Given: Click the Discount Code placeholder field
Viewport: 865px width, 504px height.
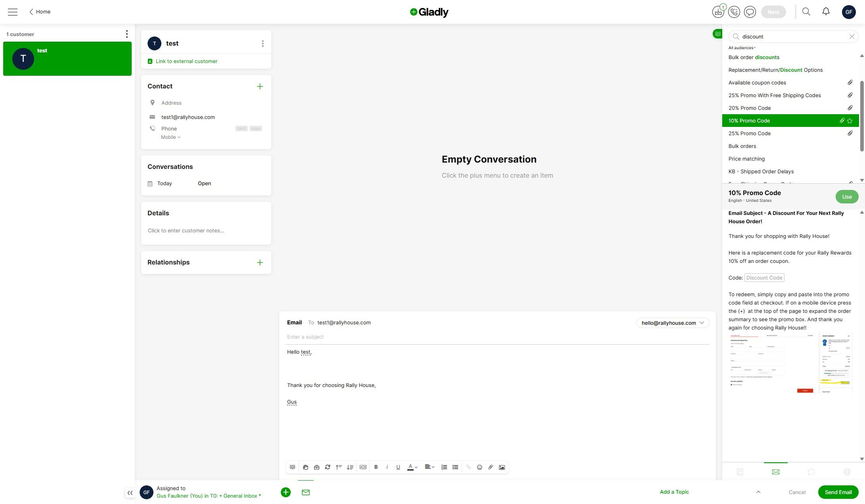Looking at the screenshot, I should [x=764, y=278].
